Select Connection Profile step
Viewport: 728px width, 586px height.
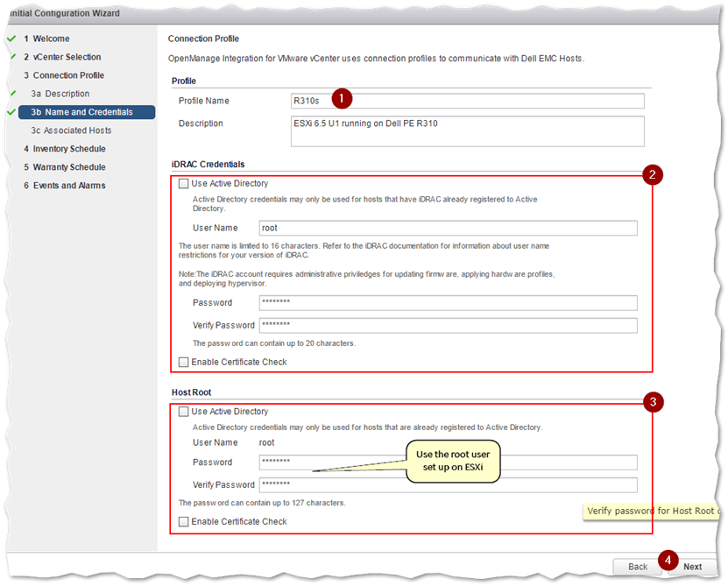(x=64, y=75)
